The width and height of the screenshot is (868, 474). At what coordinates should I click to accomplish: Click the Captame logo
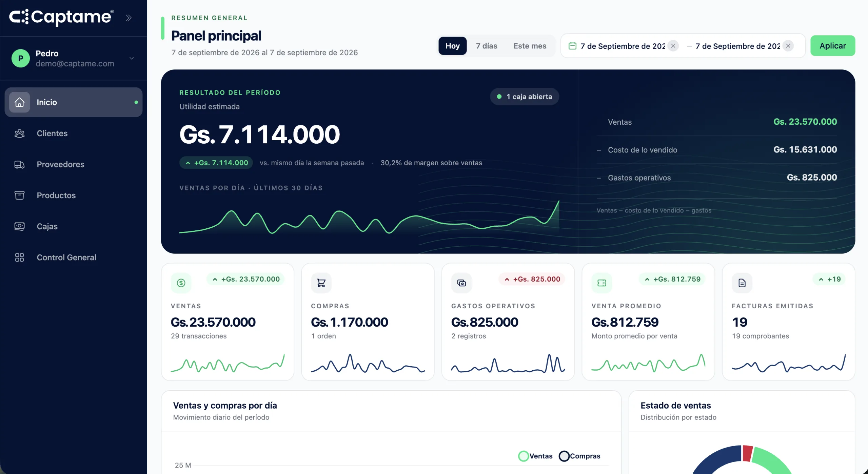[x=61, y=17]
